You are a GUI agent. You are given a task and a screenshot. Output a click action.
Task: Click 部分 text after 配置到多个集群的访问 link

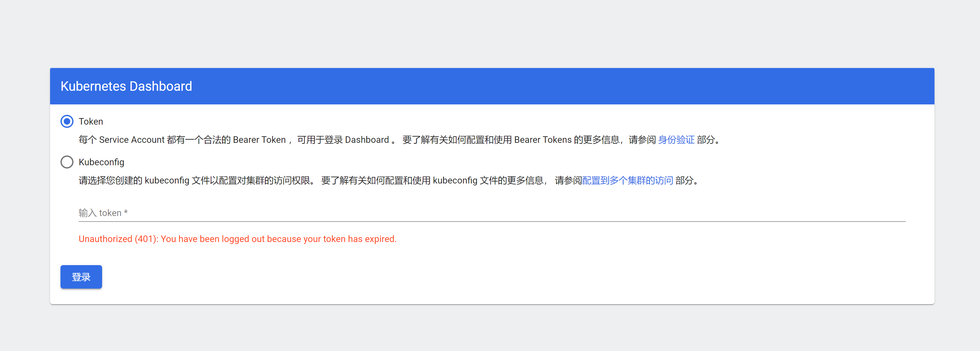point(684,181)
